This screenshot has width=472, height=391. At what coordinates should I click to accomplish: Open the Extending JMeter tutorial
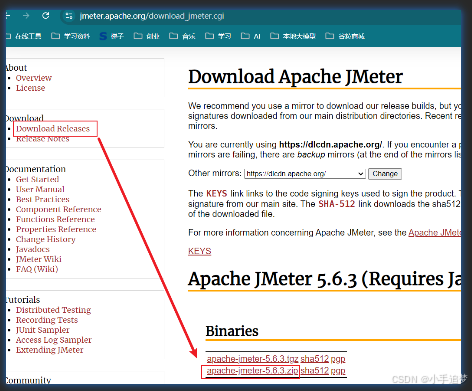click(50, 350)
